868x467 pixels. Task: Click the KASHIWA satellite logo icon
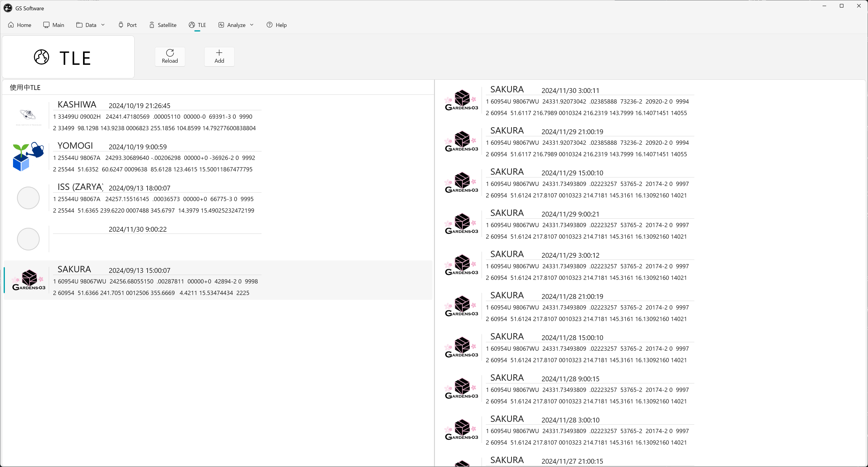[x=28, y=115]
